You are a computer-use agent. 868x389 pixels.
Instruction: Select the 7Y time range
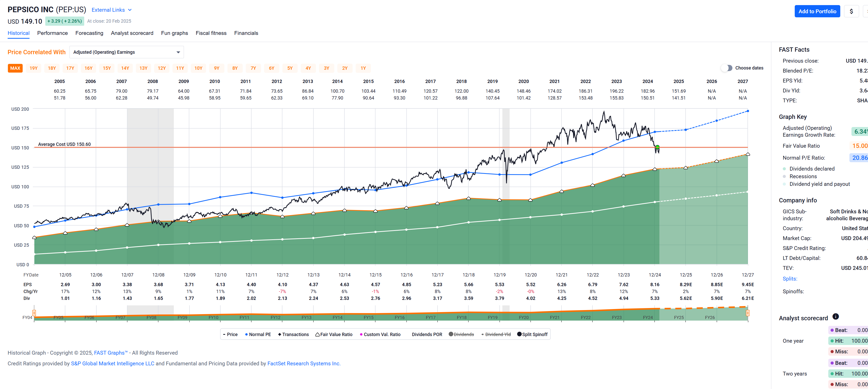pos(253,68)
